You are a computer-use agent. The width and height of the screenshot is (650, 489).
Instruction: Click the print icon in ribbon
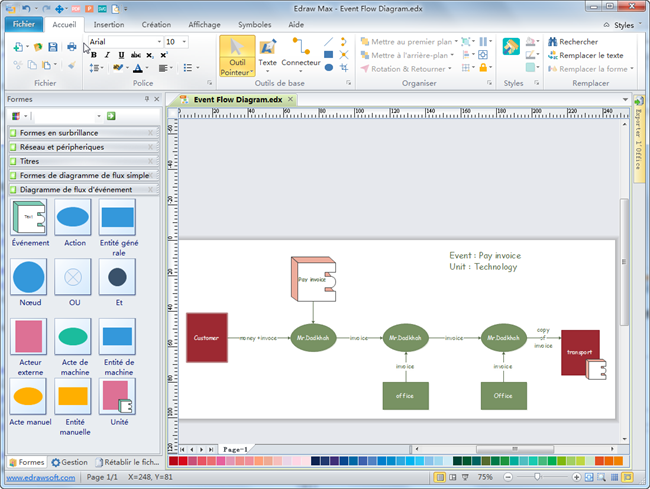pos(71,46)
